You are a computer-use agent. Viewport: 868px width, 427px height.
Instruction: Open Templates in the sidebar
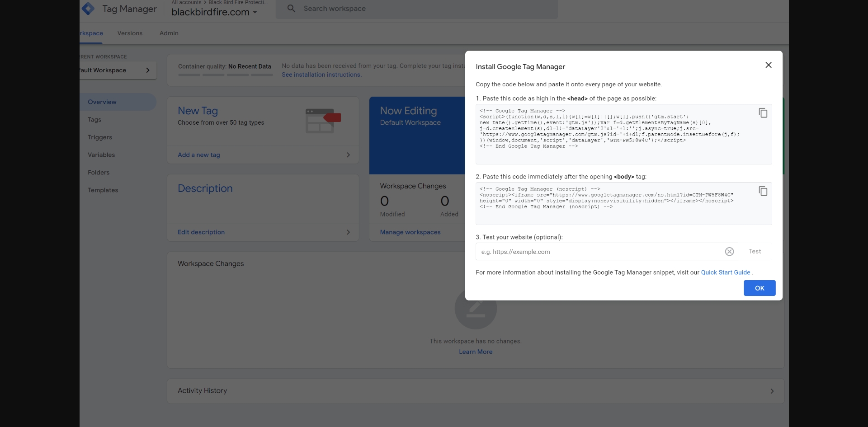tap(103, 190)
